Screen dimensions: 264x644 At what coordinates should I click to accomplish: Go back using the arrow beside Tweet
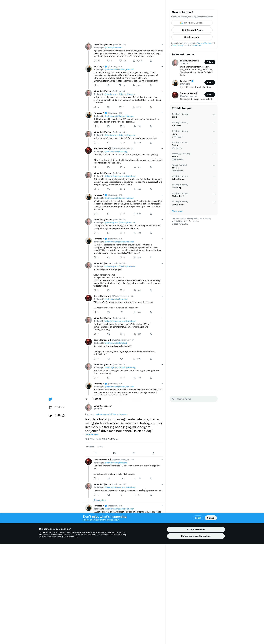[87, 399]
